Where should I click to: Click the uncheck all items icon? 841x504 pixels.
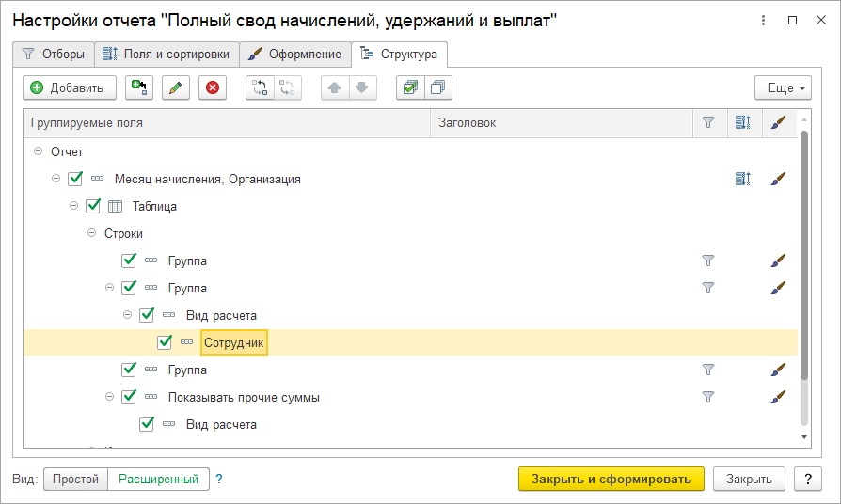click(x=437, y=87)
